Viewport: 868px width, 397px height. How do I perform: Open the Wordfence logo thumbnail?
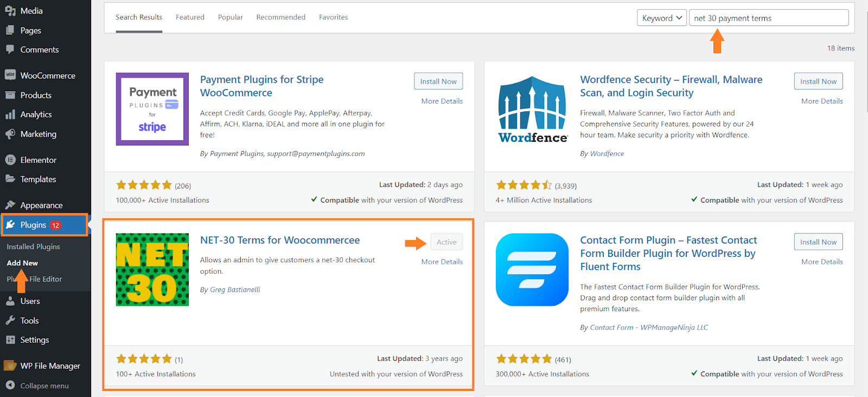click(x=532, y=109)
